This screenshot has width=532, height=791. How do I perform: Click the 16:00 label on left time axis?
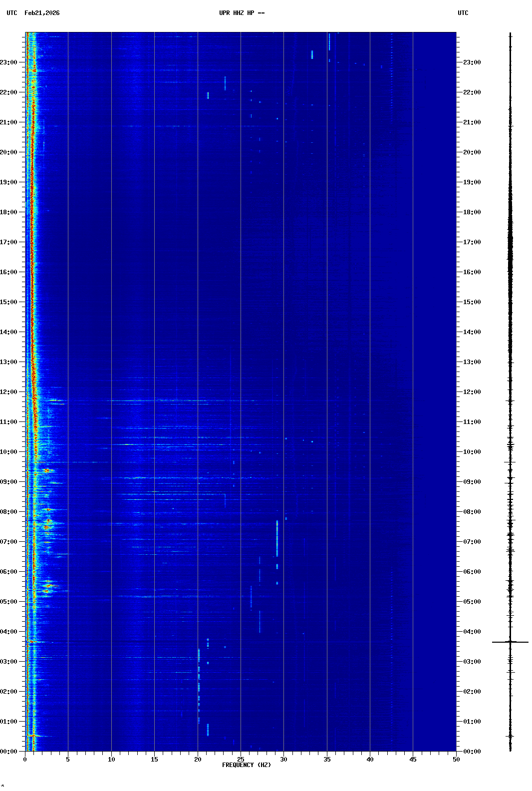9,272
